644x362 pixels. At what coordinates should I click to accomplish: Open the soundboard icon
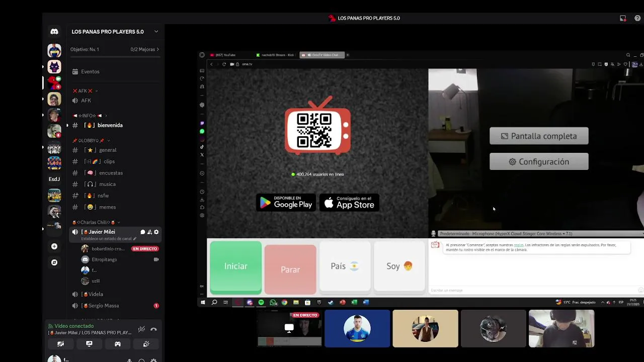coord(146,344)
